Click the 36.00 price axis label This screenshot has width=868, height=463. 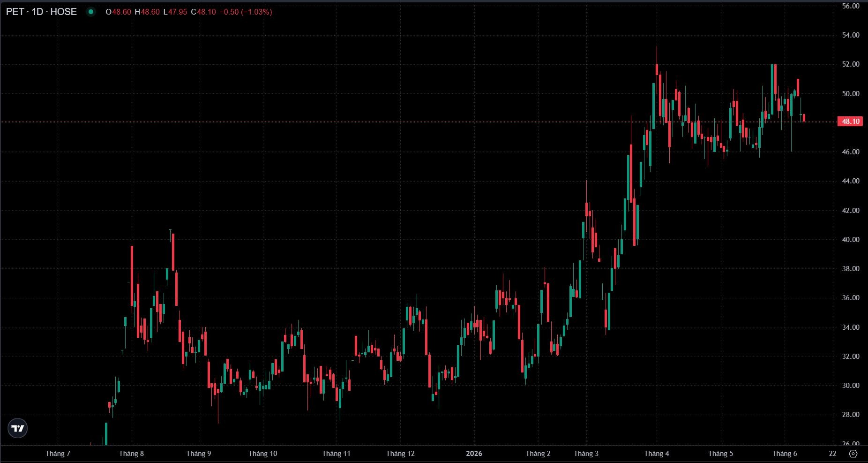[x=851, y=298]
